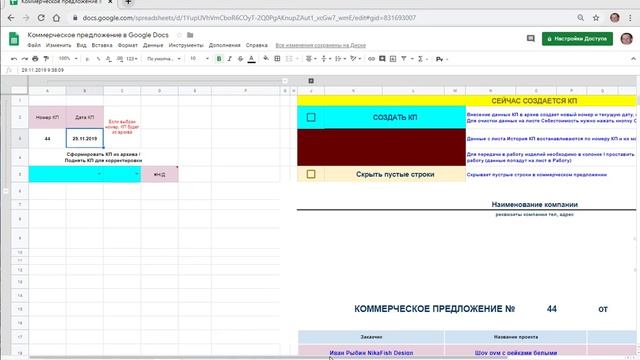Increase decimal places icon
This screenshot has width=640, height=360.
click(x=119, y=59)
